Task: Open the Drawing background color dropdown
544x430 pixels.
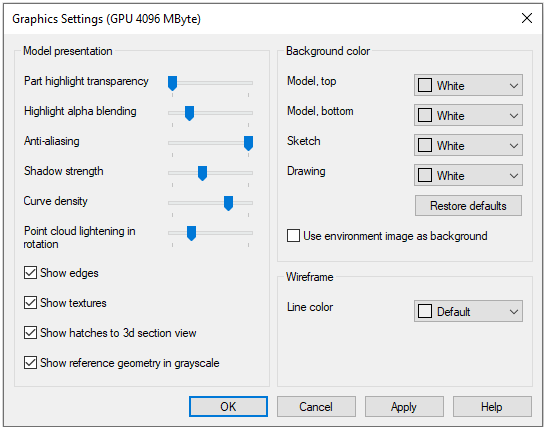Action: tap(468, 175)
